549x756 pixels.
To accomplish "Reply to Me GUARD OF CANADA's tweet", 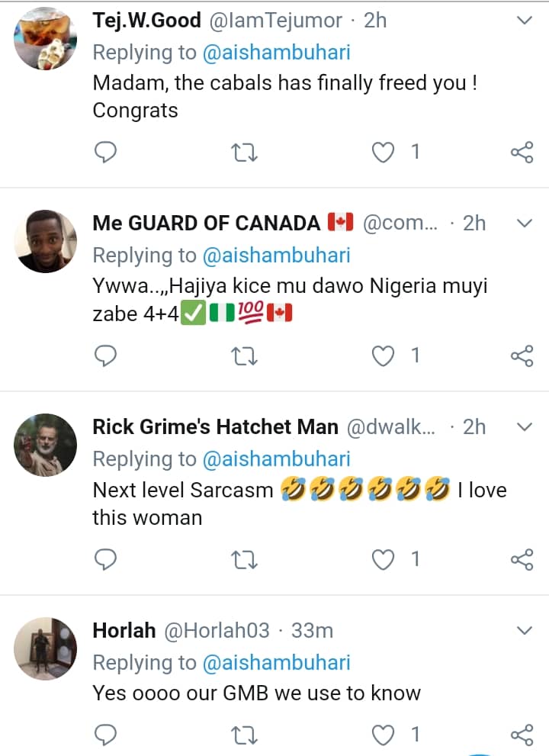I will (104, 355).
